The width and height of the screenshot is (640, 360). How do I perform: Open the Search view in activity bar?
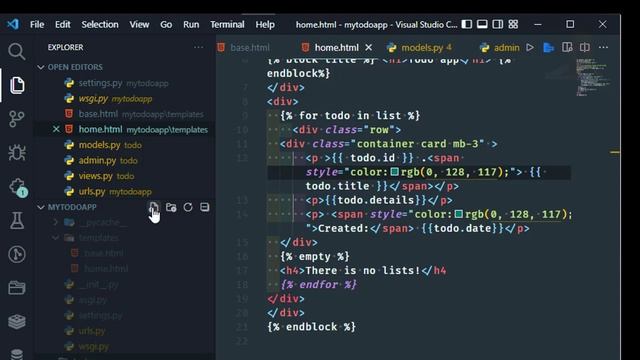tap(17, 51)
